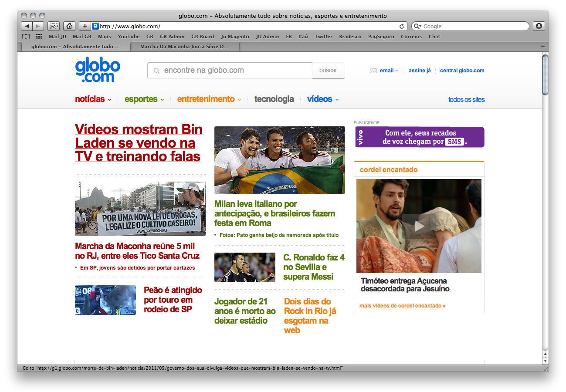Viewport: 566px width, 392px height.
Task: Open the assine já link
Action: point(420,71)
